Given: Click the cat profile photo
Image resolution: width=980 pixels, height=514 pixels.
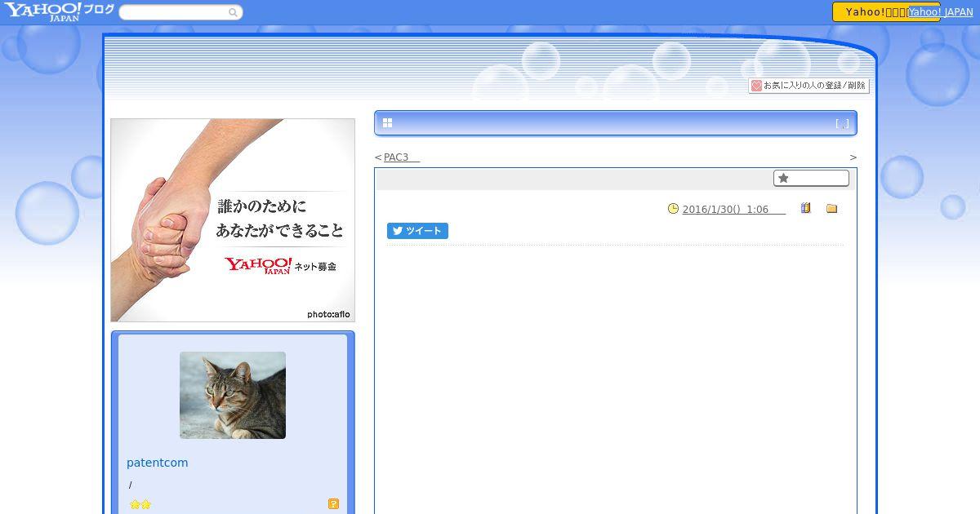Looking at the screenshot, I should coord(233,396).
